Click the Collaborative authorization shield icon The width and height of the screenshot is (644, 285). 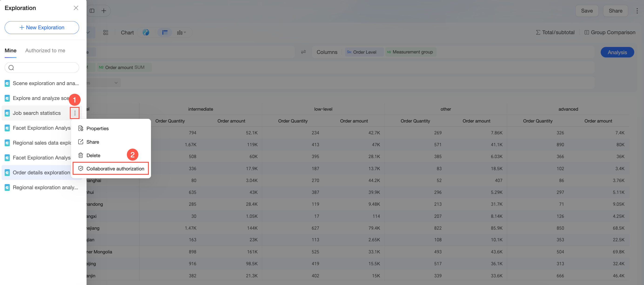[x=81, y=169]
